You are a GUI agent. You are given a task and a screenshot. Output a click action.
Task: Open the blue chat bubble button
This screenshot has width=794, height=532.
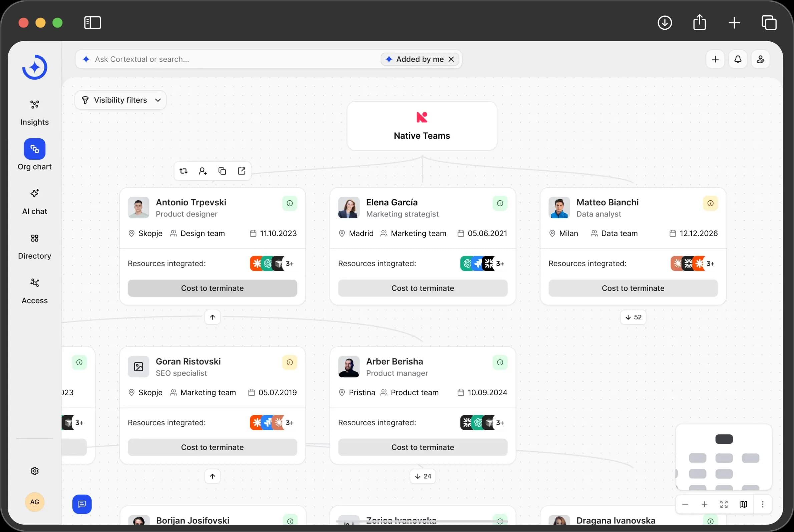82,504
